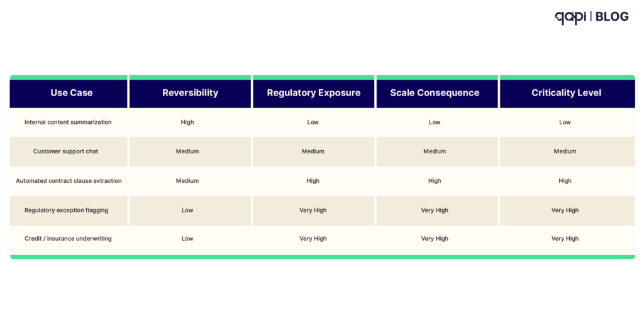
Task: Click the Scale Consequence header cell
Action: click(x=435, y=93)
